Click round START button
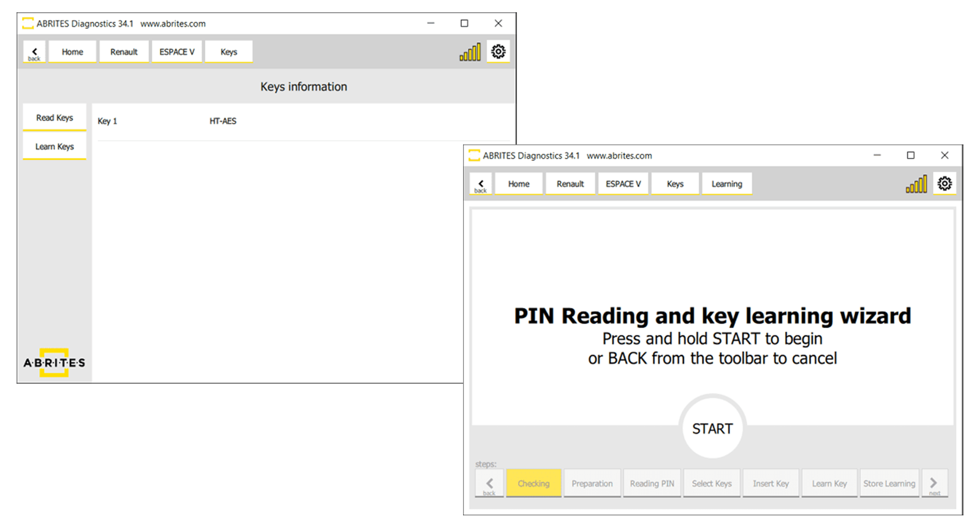 (x=712, y=428)
